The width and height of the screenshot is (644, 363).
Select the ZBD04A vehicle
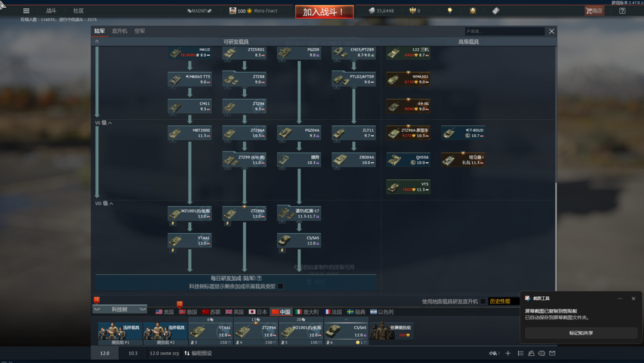tap(354, 160)
